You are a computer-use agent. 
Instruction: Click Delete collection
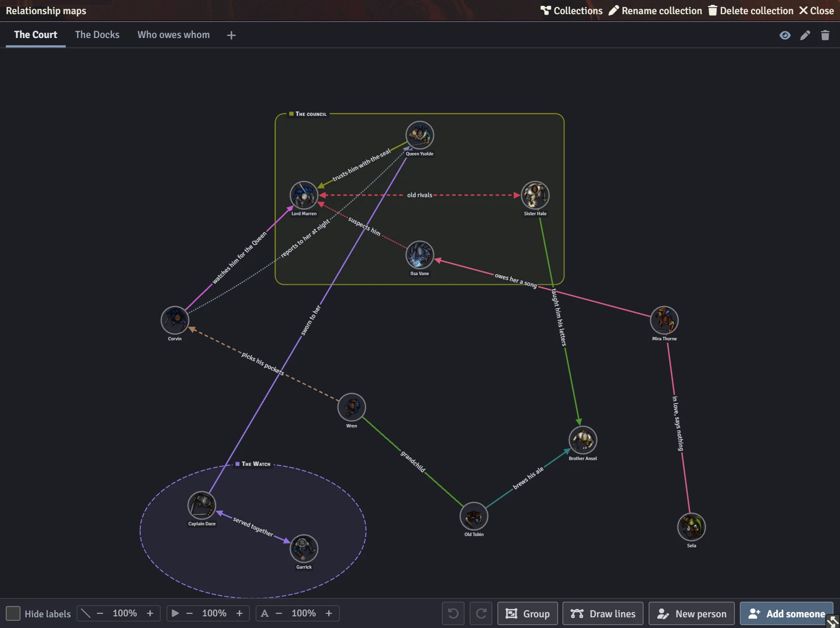750,11
